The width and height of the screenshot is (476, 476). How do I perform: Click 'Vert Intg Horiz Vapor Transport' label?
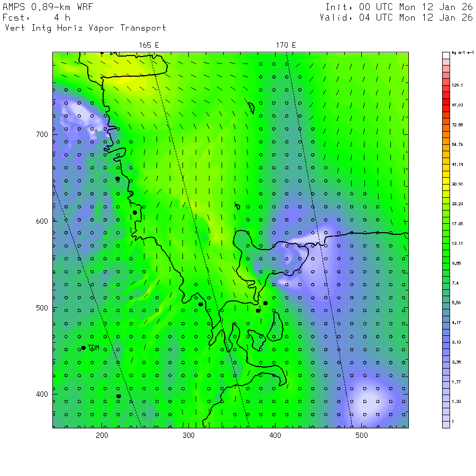pos(86,28)
